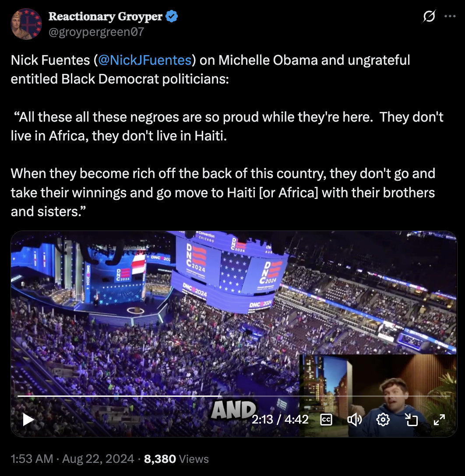
Task: Click the @groypergreen07 handle
Action: (x=96, y=32)
